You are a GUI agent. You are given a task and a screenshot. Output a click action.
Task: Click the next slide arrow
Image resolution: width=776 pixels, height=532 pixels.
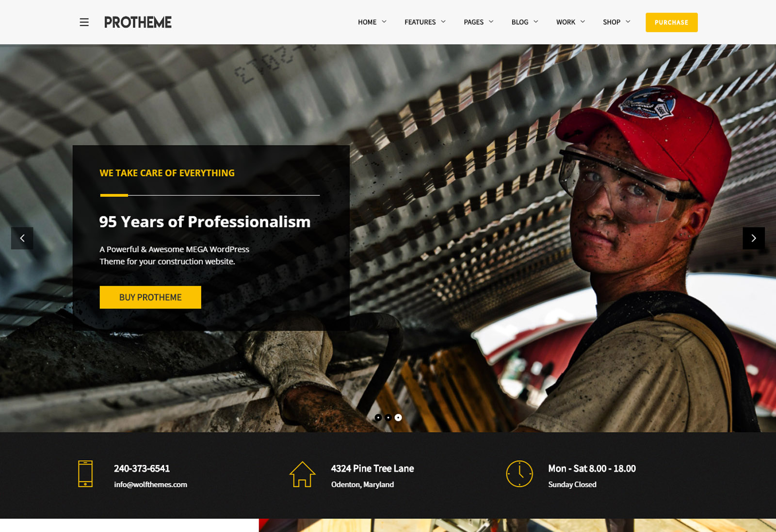[754, 238]
